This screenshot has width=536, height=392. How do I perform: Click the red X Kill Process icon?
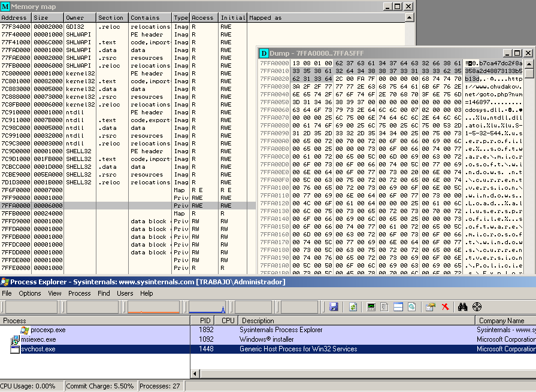tap(445, 307)
